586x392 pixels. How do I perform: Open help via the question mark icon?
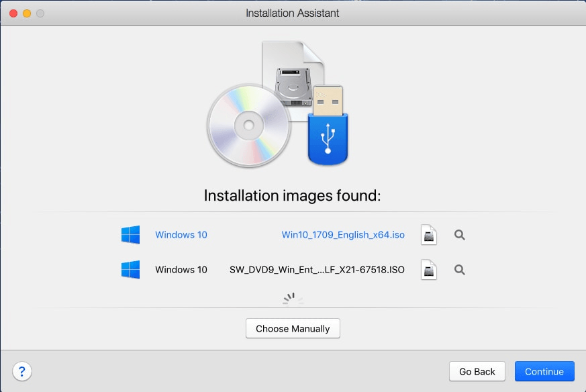point(22,371)
